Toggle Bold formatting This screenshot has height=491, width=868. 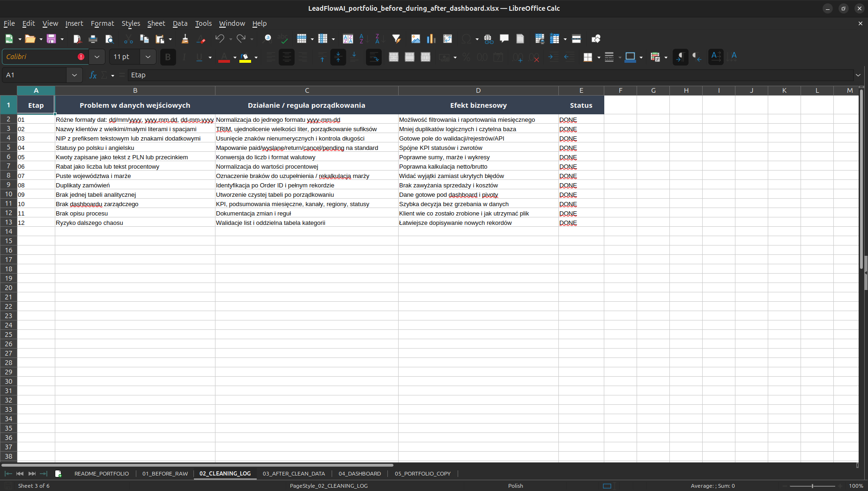168,57
